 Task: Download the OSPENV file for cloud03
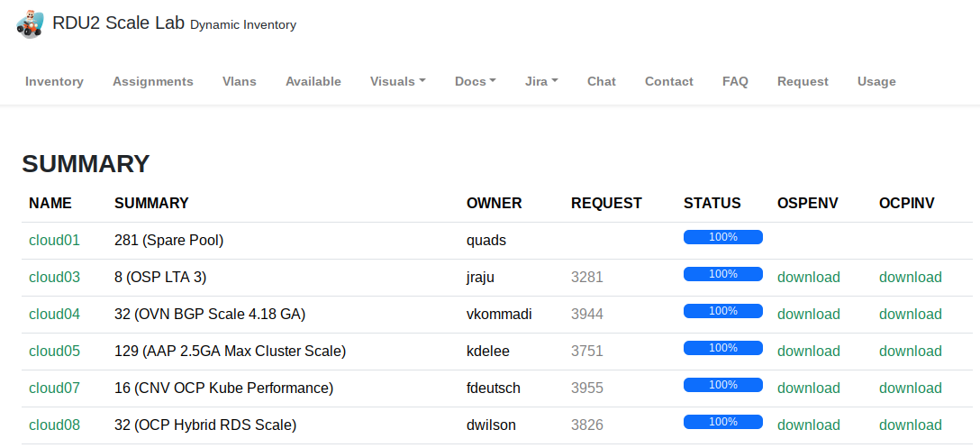click(x=808, y=278)
